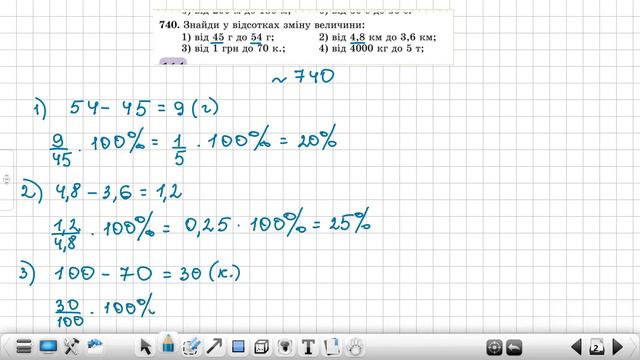Select the arrow pointer tool
Image resolution: width=640 pixels, height=360 pixels.
(x=145, y=347)
